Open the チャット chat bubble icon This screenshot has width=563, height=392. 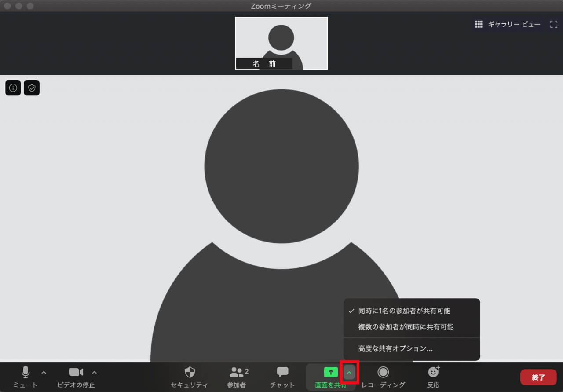point(282,372)
